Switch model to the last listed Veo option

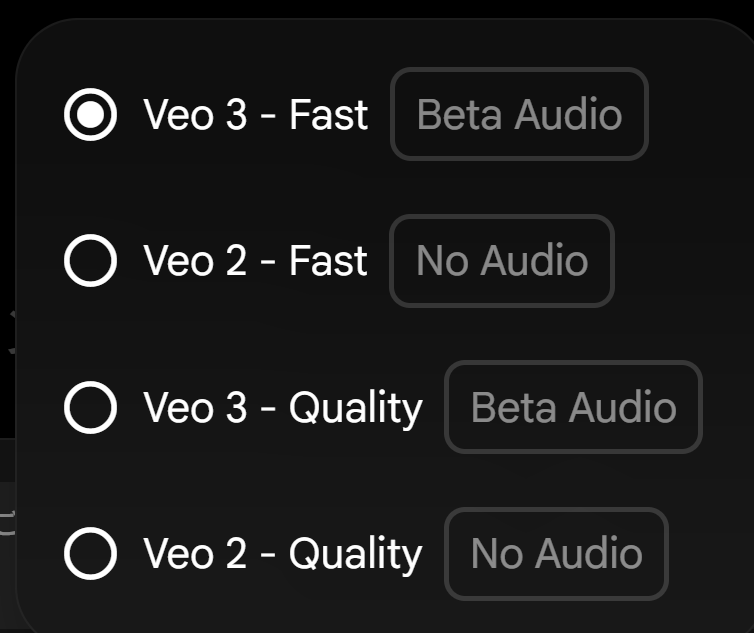90,554
